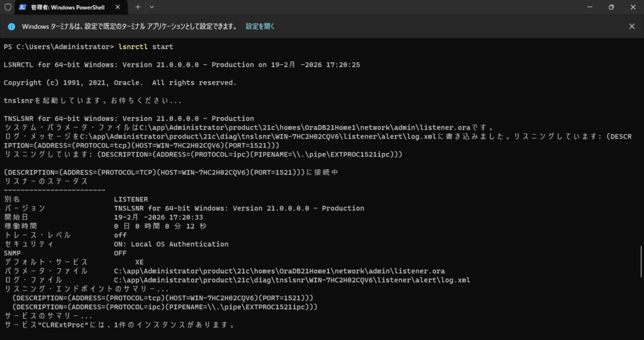Click the Windows ターミナル notification message text

[130, 26]
